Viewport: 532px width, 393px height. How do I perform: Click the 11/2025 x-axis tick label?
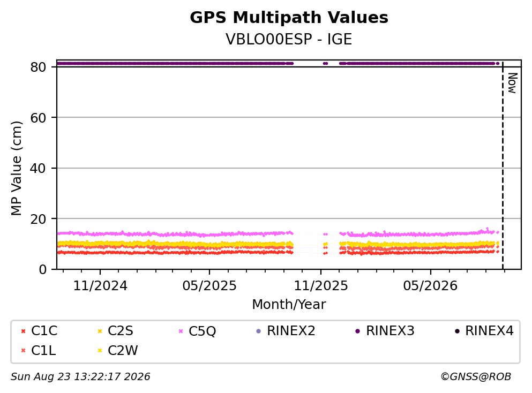click(x=320, y=286)
